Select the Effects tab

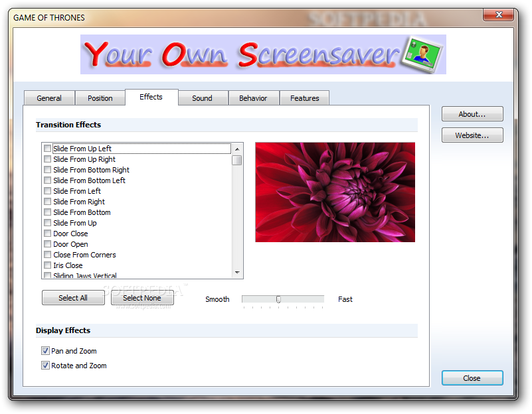click(151, 98)
